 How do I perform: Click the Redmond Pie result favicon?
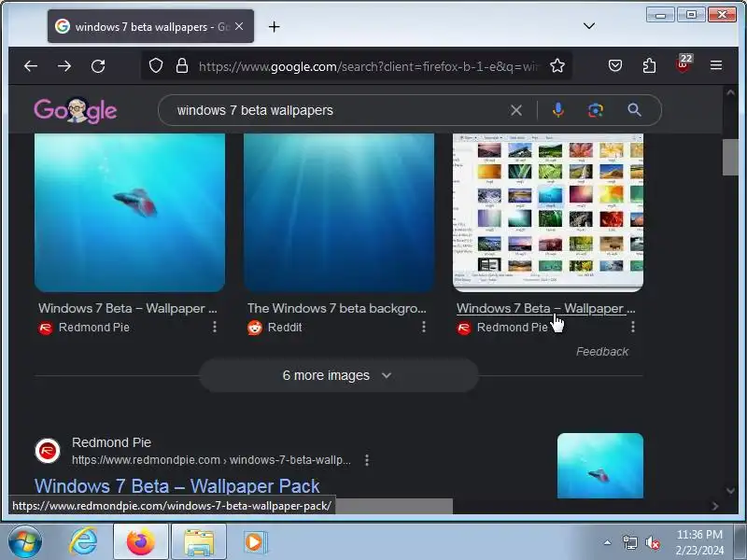[48, 451]
